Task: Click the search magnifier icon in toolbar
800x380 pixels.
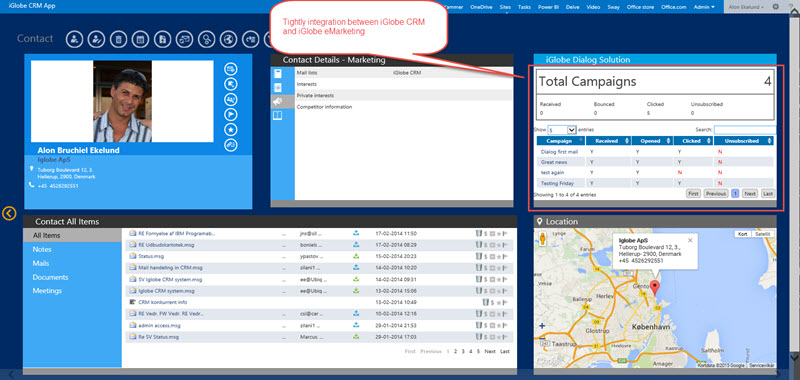Action: [206, 39]
